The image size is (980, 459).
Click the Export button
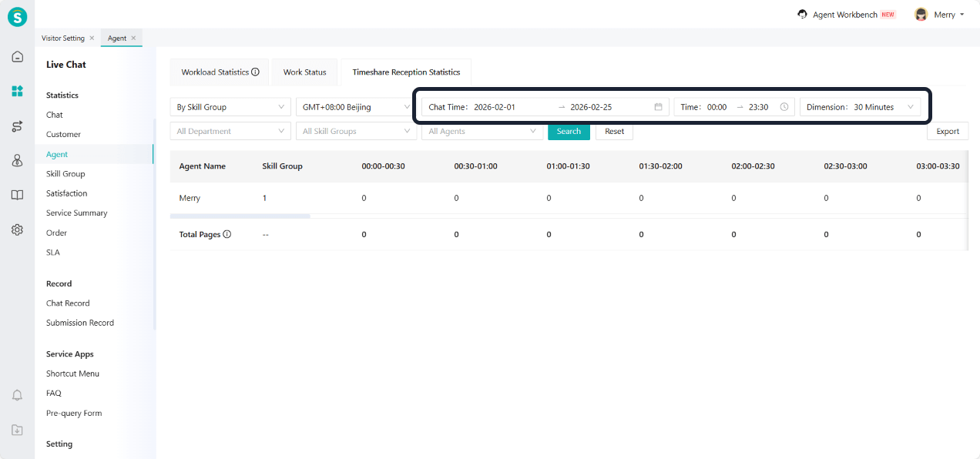tap(947, 132)
